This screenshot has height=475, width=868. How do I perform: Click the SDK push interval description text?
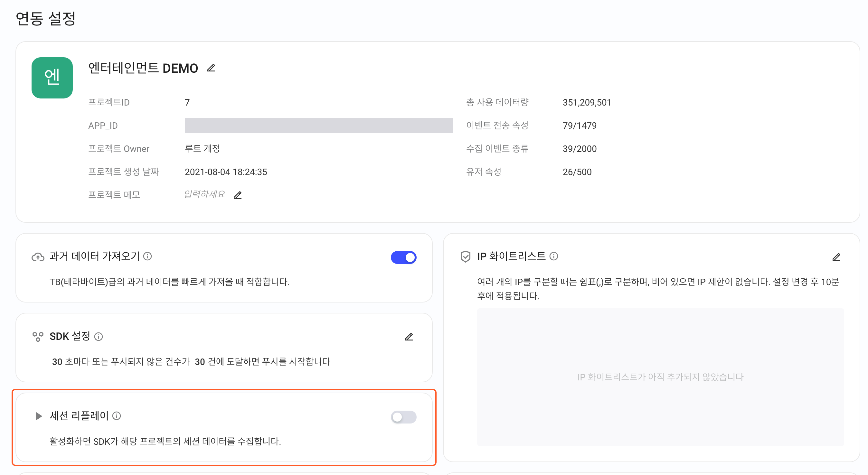coord(191,361)
